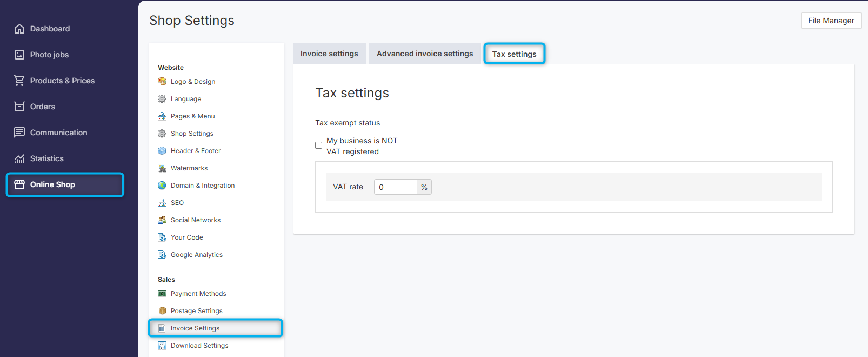Open the File Manager

pyautogui.click(x=831, y=21)
